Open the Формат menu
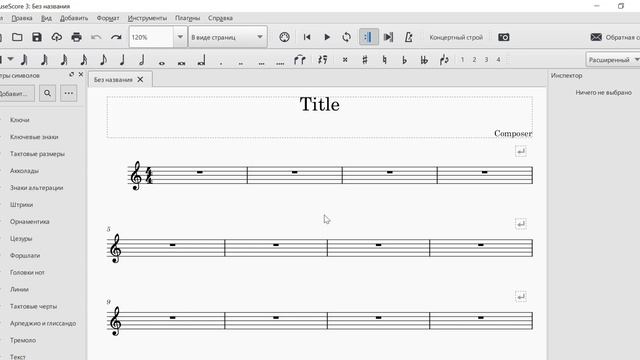The image size is (640, 360). 108,18
